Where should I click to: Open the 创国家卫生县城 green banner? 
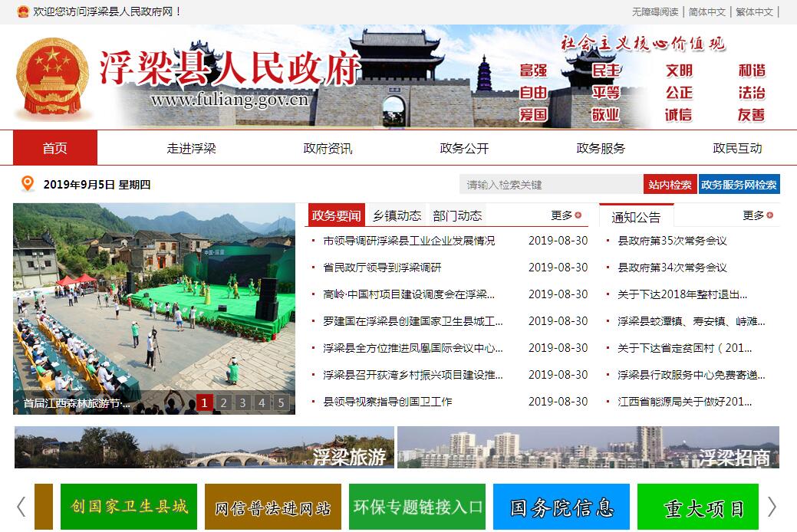click(x=129, y=507)
